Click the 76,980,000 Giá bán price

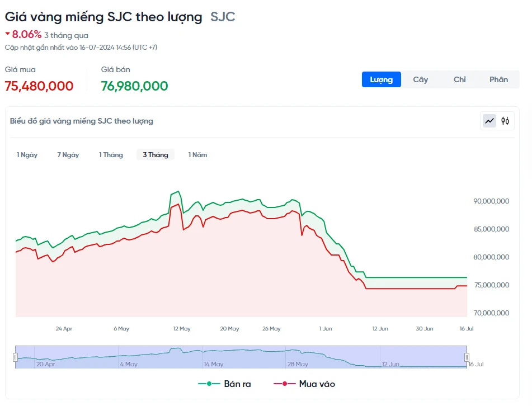click(x=134, y=86)
